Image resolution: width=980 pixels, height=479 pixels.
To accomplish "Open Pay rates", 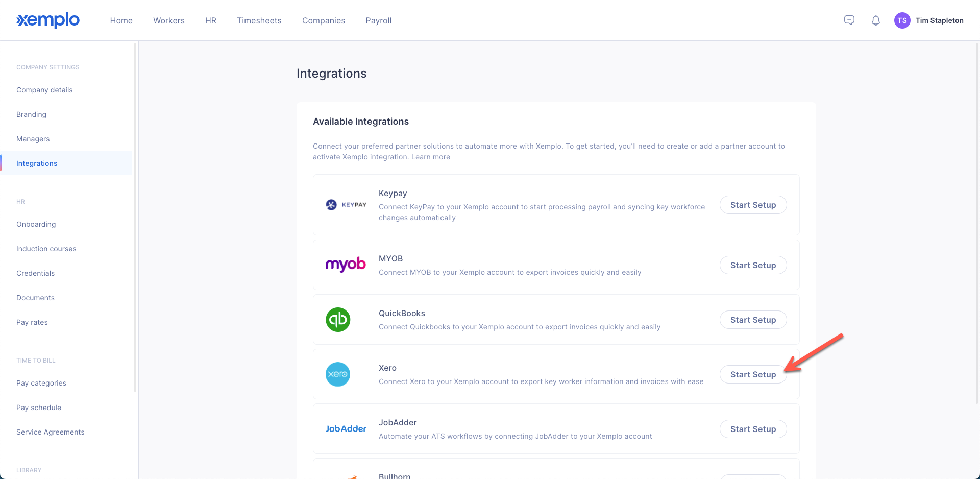I will point(32,322).
